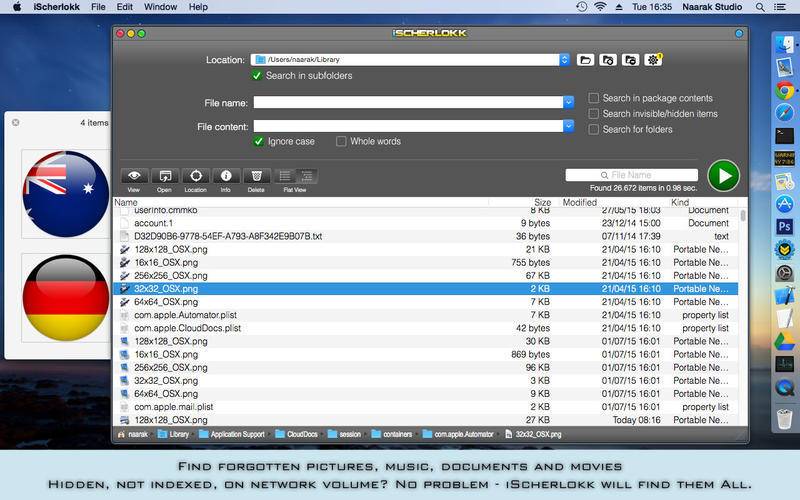
Task: Click Application Support in the path bar
Action: (x=232, y=434)
